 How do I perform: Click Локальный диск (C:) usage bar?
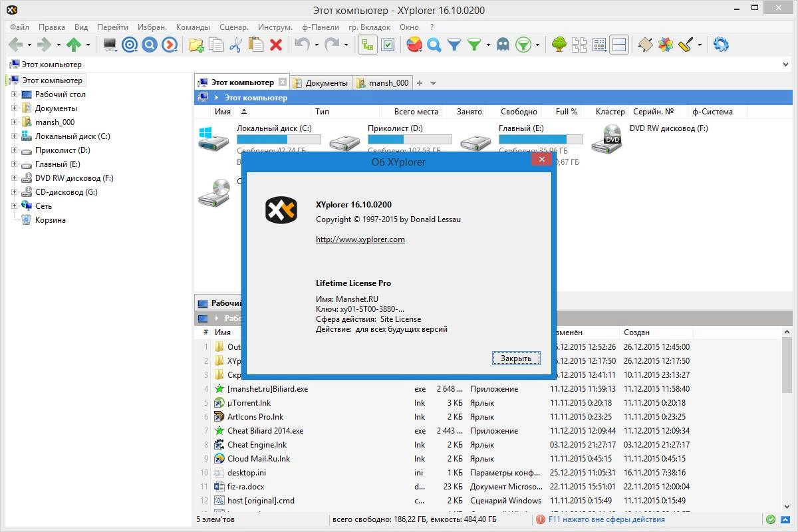point(279,140)
